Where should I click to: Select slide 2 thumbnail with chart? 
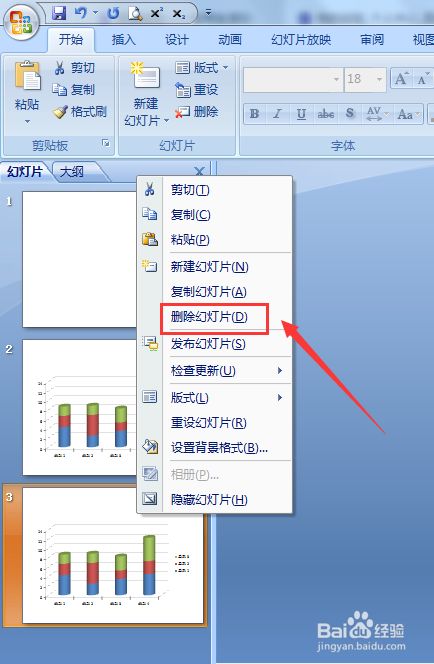(80, 407)
